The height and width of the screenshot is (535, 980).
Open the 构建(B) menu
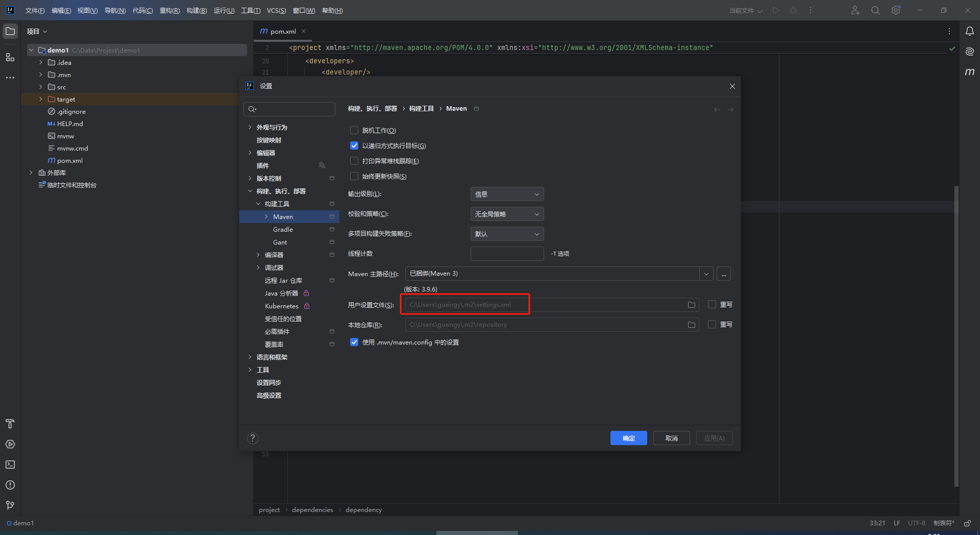tap(197, 11)
